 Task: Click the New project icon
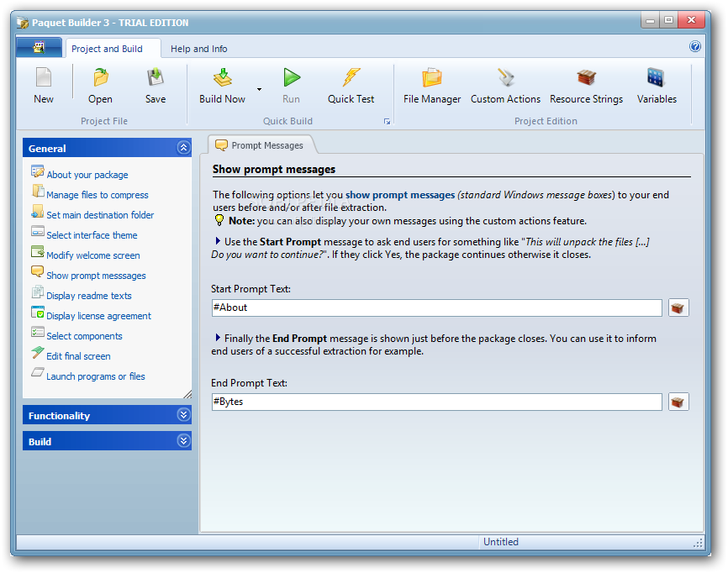pos(44,77)
